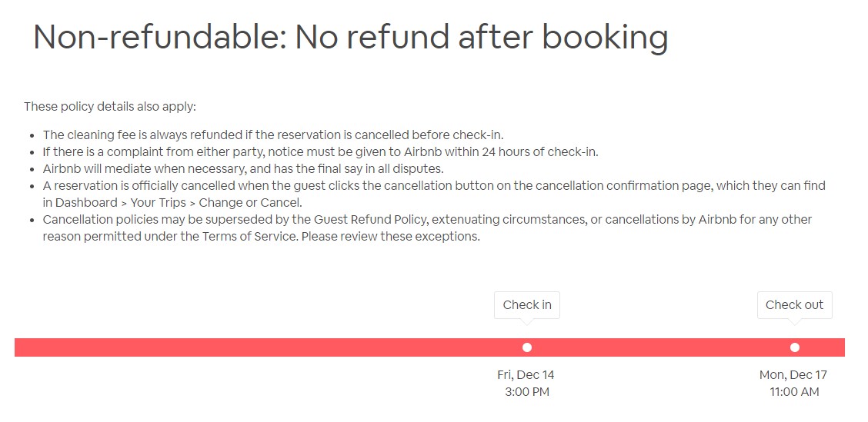Click the Check in marker dot
Screen dimensions: 868x422
[x=527, y=347]
